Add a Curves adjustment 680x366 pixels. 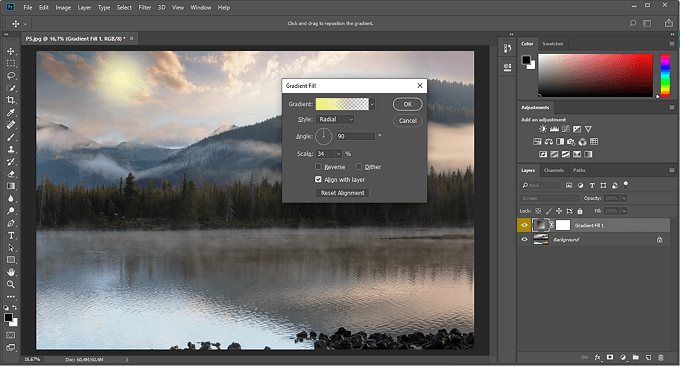click(566, 129)
